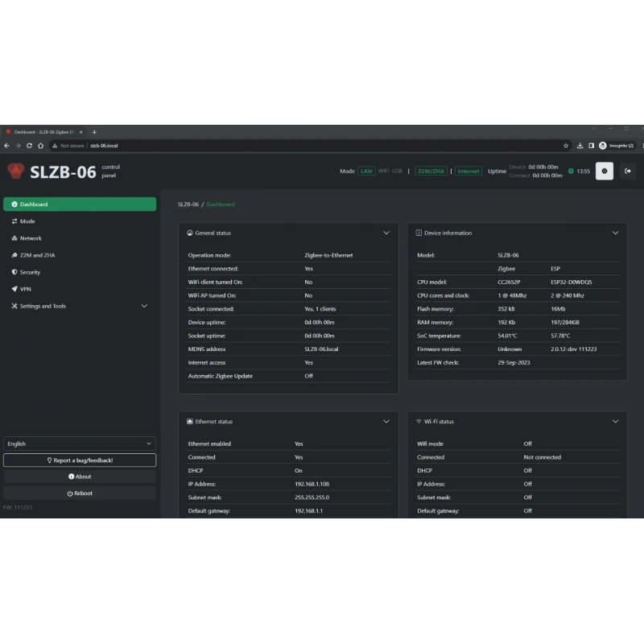
Task: Click the LAN mode badge
Action: coord(366,171)
